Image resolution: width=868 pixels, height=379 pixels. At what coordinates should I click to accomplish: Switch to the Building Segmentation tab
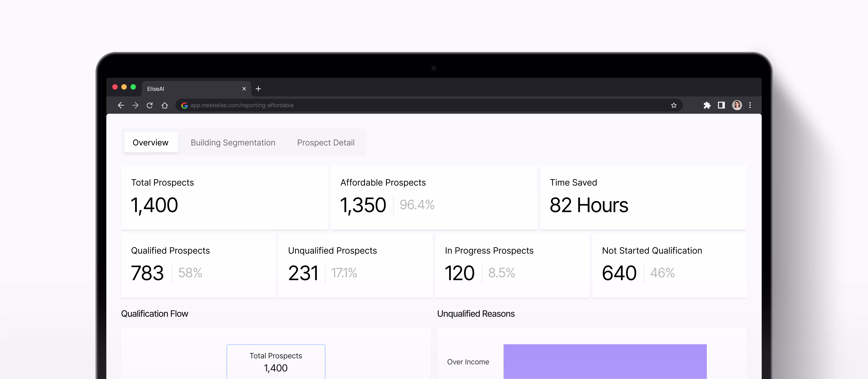click(x=233, y=143)
